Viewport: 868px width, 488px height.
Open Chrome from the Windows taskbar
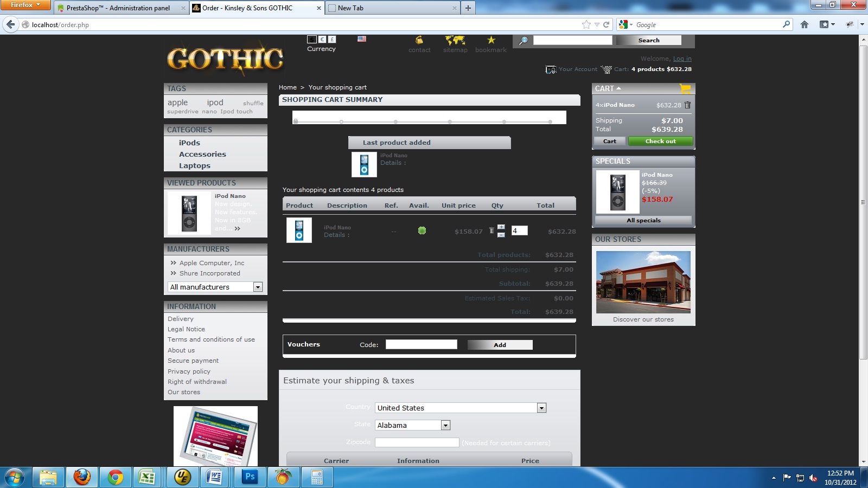pyautogui.click(x=115, y=477)
